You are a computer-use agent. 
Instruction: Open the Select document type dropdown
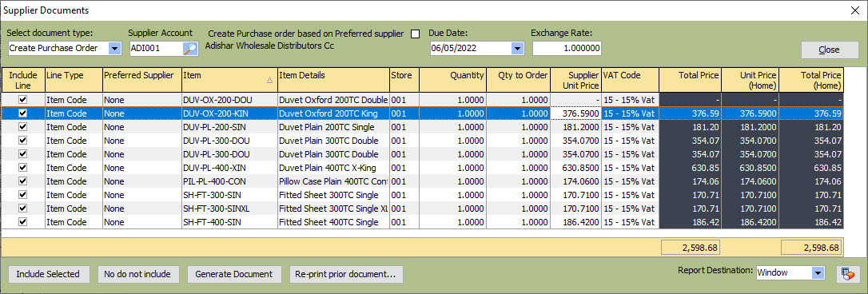click(x=114, y=49)
